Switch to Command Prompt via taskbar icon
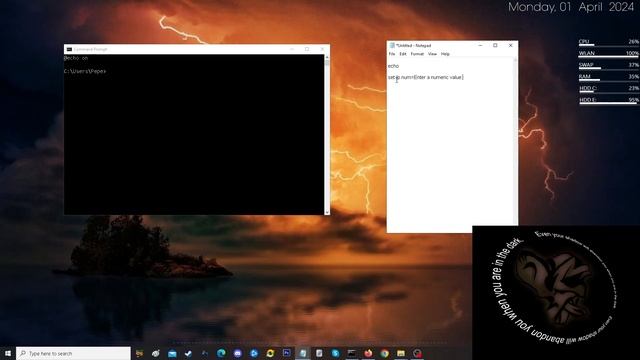This screenshot has width=640, height=360. pos(352,353)
